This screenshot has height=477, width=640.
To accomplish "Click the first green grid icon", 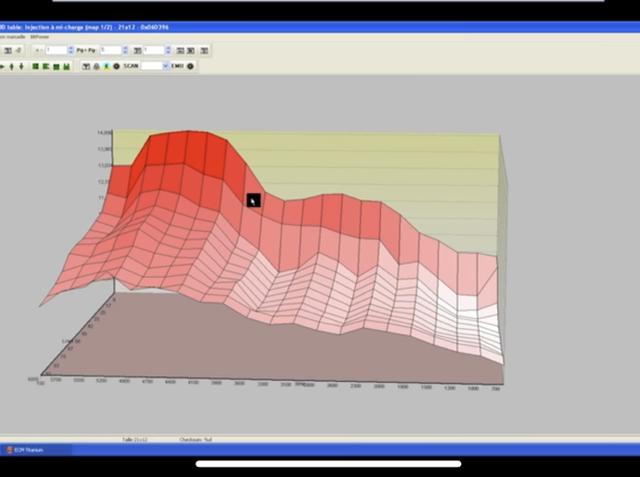I will (35, 66).
